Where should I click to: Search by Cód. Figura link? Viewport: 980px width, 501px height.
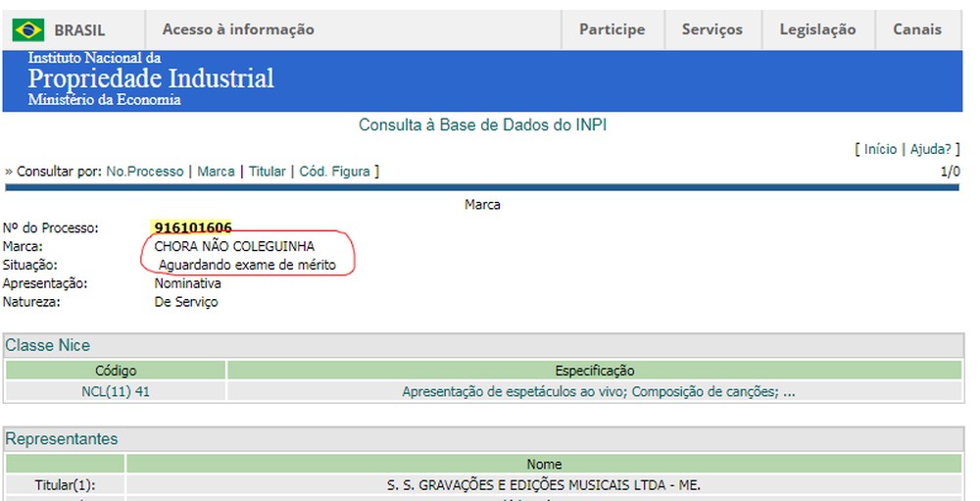334,172
